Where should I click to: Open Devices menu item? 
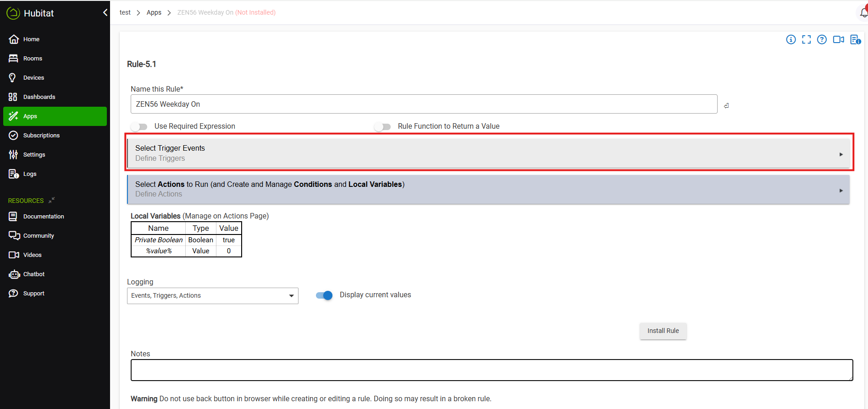click(x=33, y=78)
